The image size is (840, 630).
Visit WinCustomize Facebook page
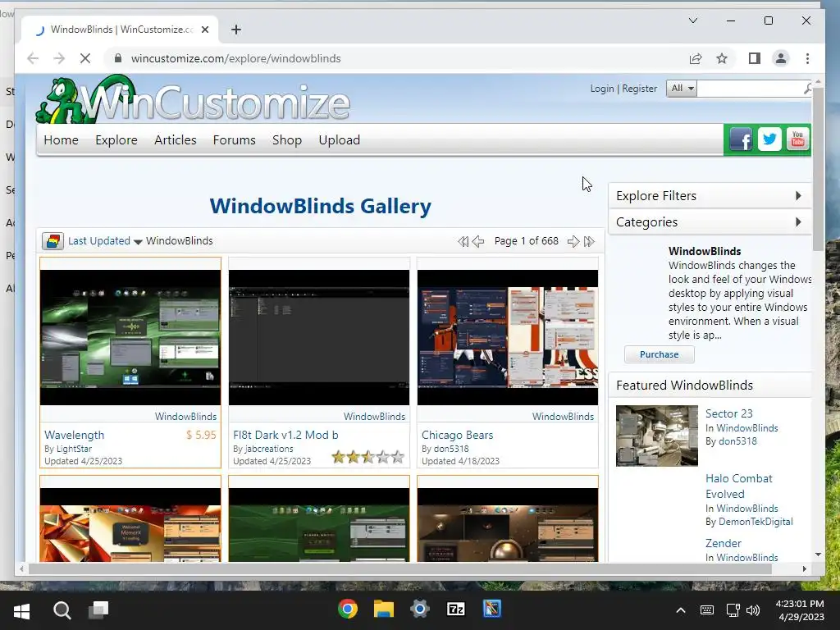pyautogui.click(x=741, y=139)
